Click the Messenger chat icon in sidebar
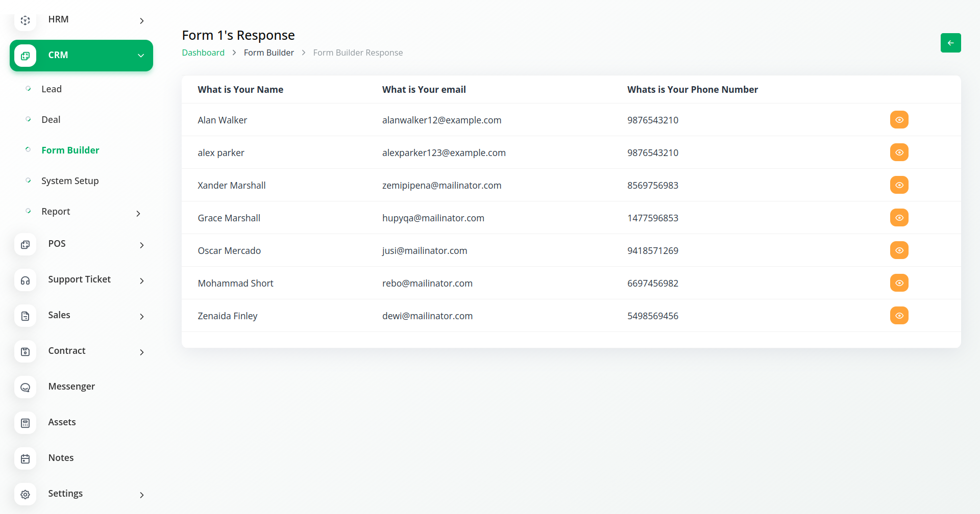 pyautogui.click(x=26, y=387)
